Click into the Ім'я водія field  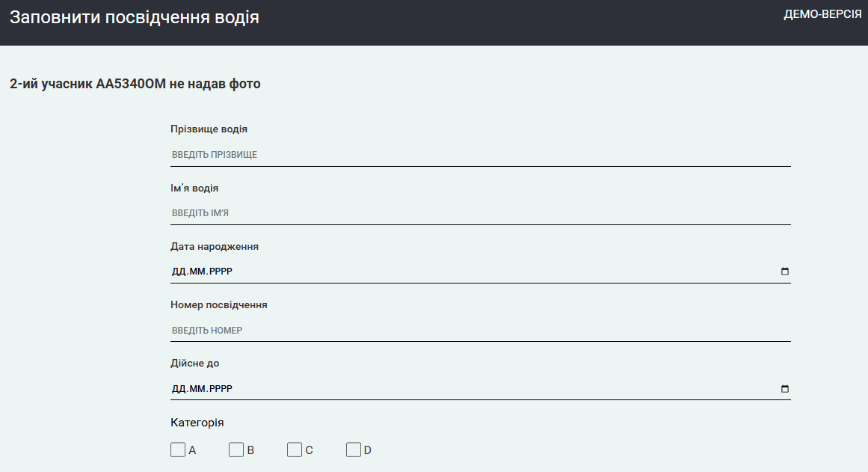pos(480,213)
